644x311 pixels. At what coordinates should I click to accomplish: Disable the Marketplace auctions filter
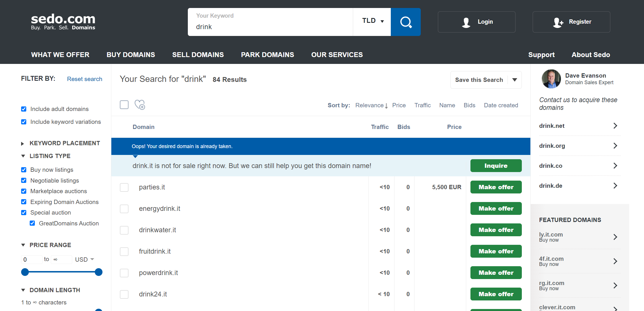24,191
